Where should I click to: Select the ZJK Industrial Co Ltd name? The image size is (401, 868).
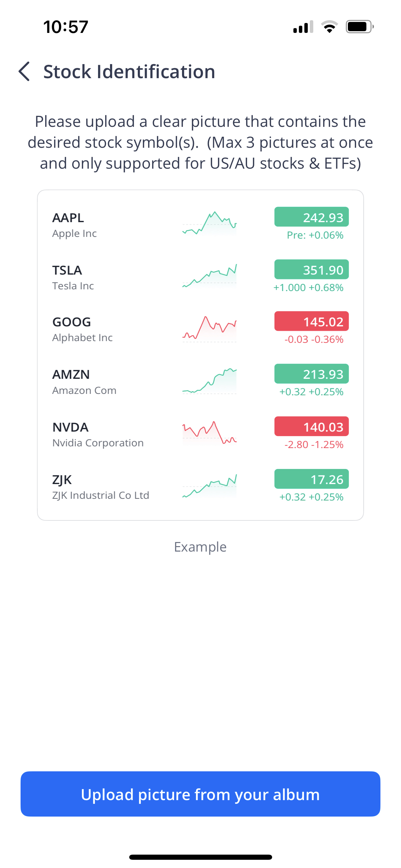tap(100, 495)
